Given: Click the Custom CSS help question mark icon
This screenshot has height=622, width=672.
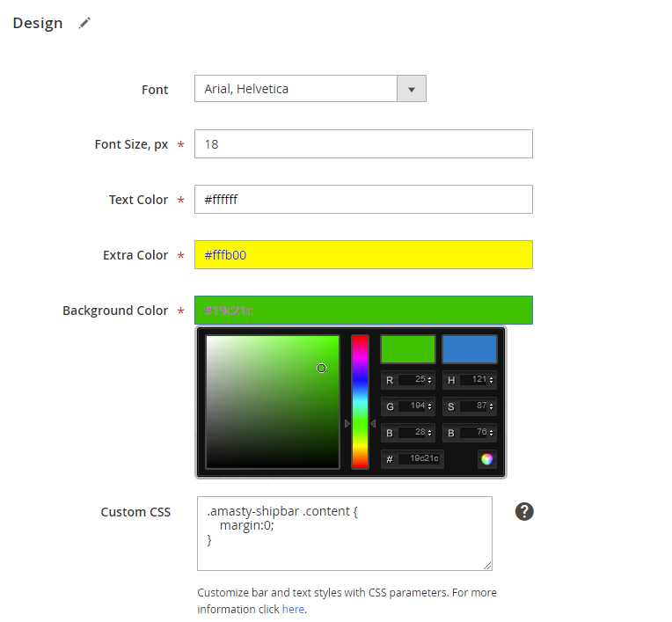Looking at the screenshot, I should (524, 511).
